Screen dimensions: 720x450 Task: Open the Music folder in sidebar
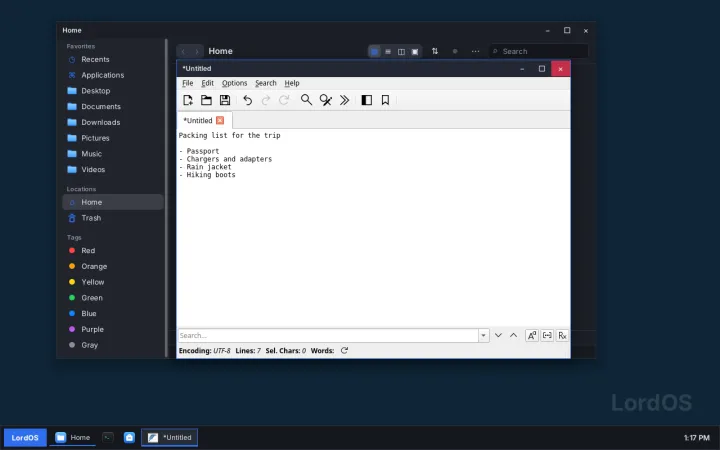click(113, 154)
